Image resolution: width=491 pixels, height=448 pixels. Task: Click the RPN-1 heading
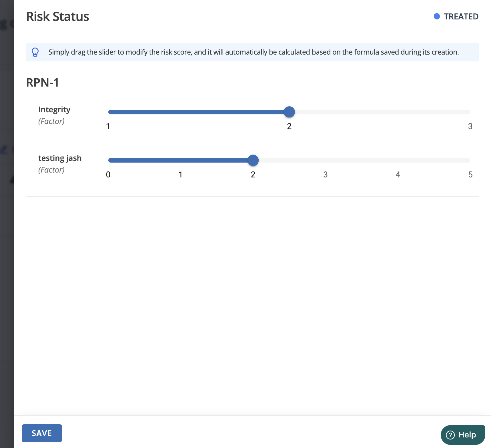pos(43,83)
